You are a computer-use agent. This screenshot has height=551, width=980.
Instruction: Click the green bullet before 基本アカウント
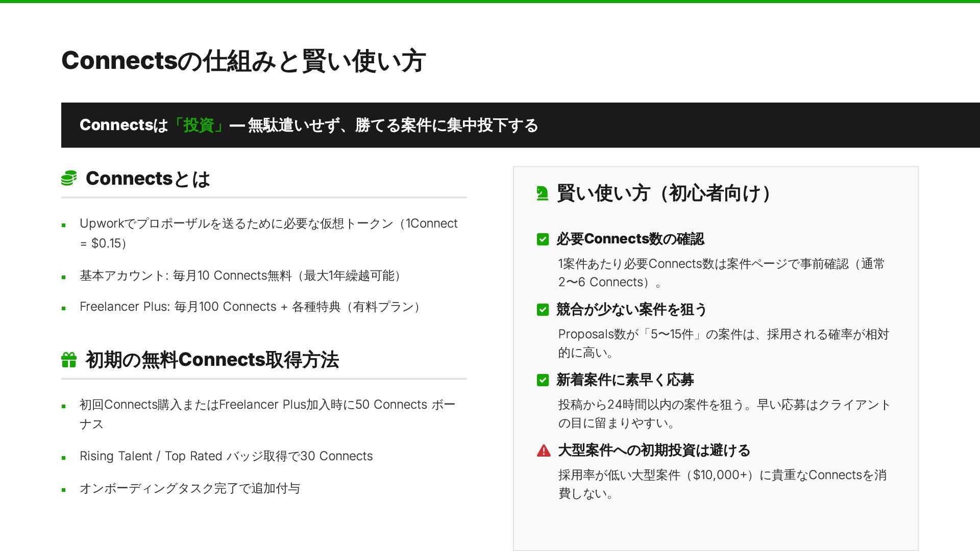64,277
